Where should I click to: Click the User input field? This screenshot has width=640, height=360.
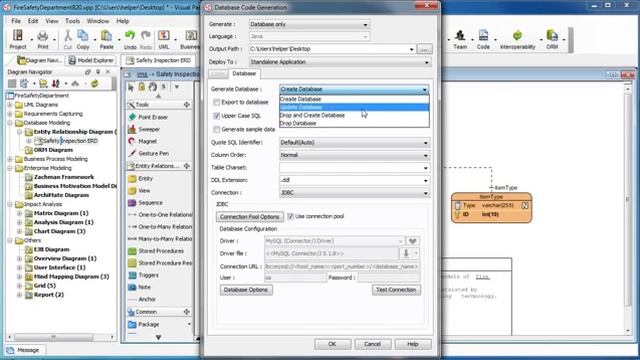click(295, 278)
